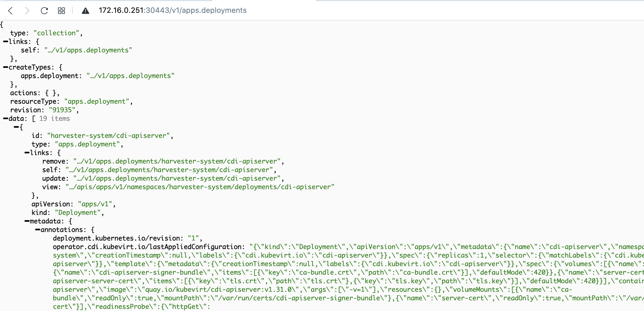The height and width of the screenshot is (311, 644).
Task: Click the address bar to edit URL
Action: point(173,11)
